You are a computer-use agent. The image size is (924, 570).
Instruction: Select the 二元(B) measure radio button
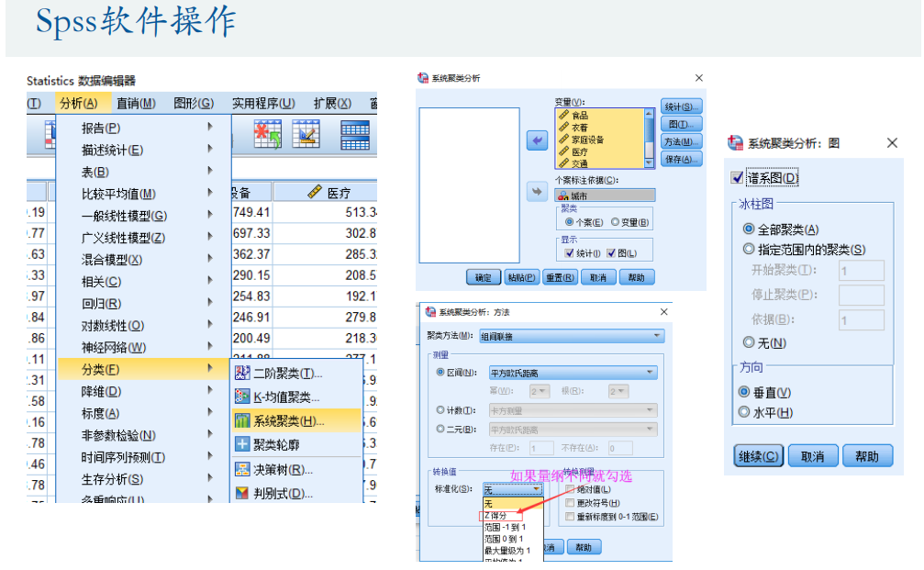tap(440, 430)
